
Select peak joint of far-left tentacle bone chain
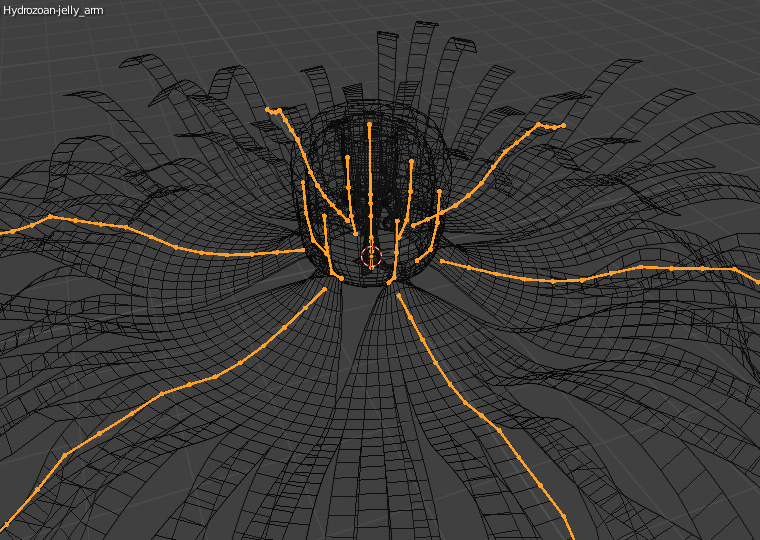[50, 217]
